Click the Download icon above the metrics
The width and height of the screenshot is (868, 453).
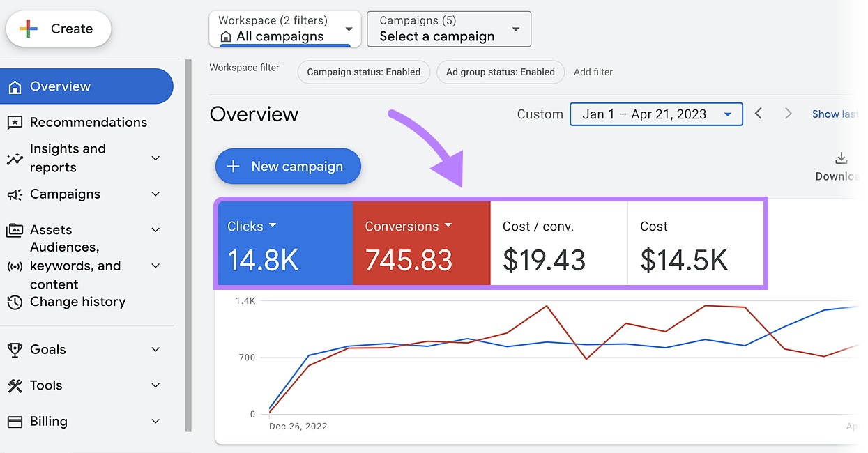click(x=841, y=159)
